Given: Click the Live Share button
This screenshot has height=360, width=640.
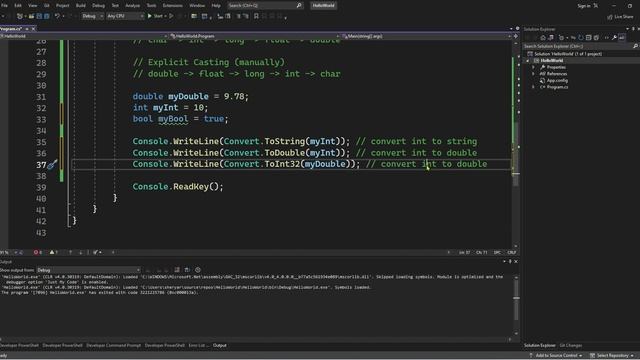Looking at the screenshot, I should tap(620, 17).
